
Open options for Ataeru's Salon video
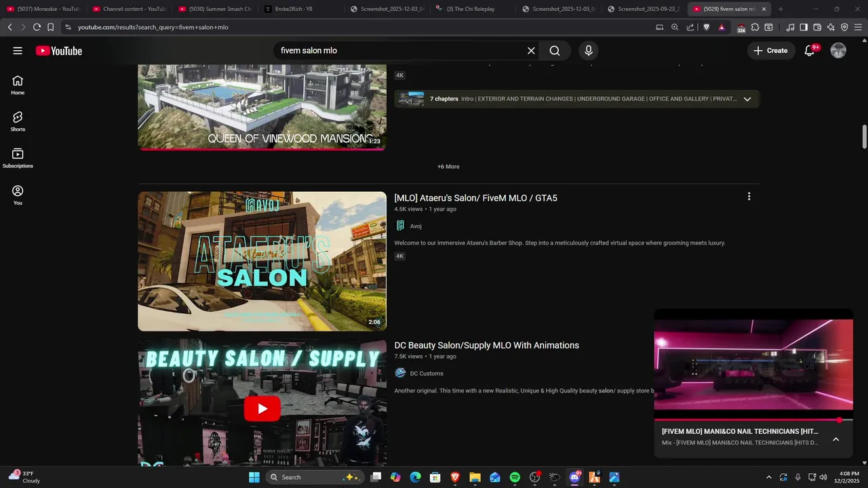[749, 197]
